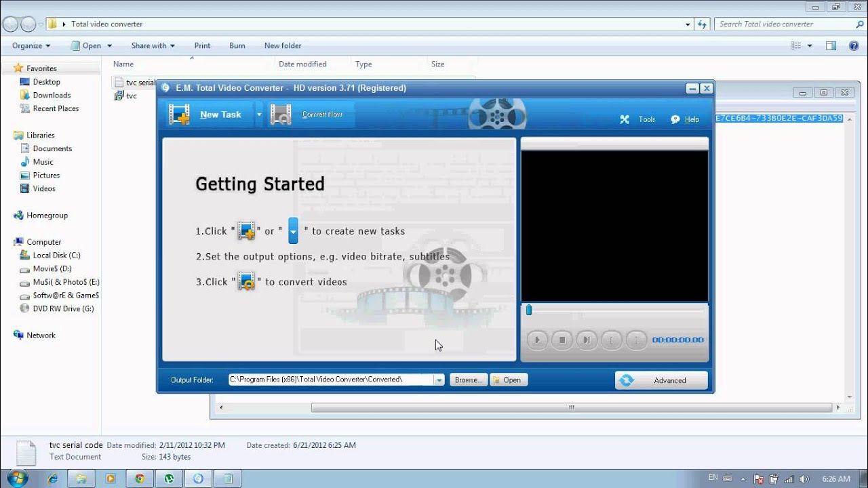The image size is (868, 488).
Task: Open the New Task dropdown arrow
Action: click(259, 115)
